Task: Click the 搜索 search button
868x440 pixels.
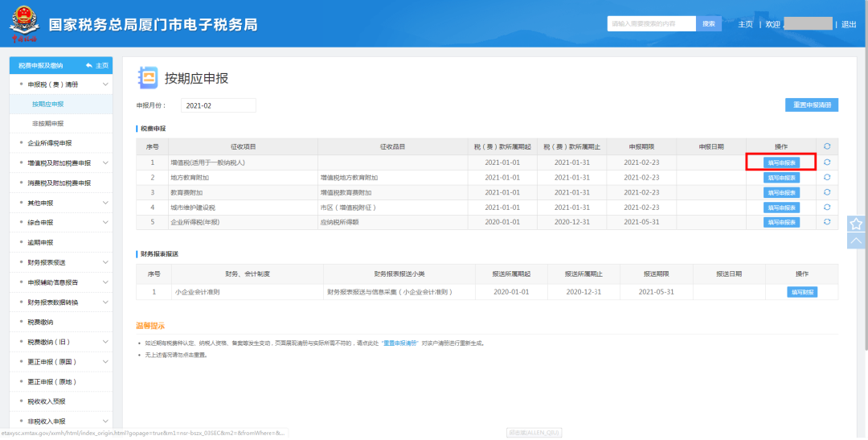Action: [709, 24]
